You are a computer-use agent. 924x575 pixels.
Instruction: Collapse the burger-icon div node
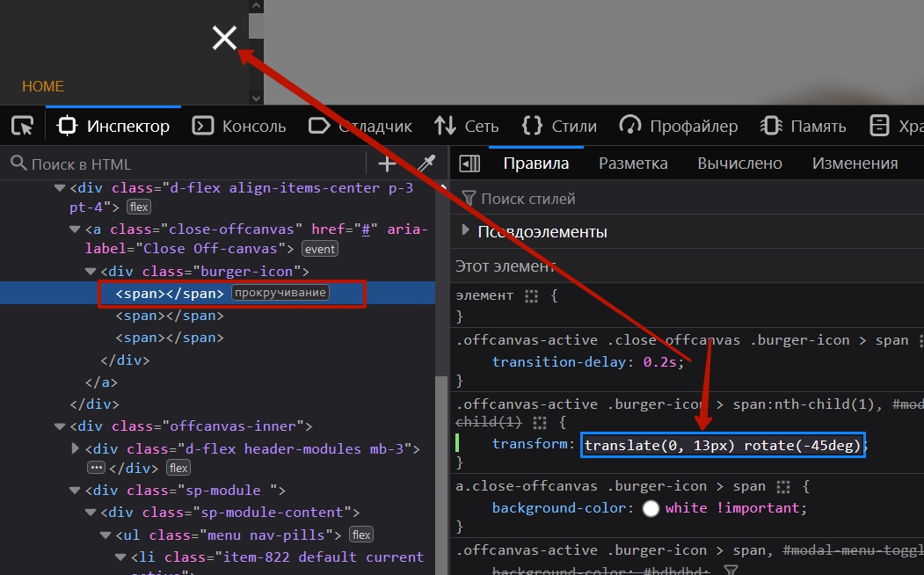pos(91,272)
